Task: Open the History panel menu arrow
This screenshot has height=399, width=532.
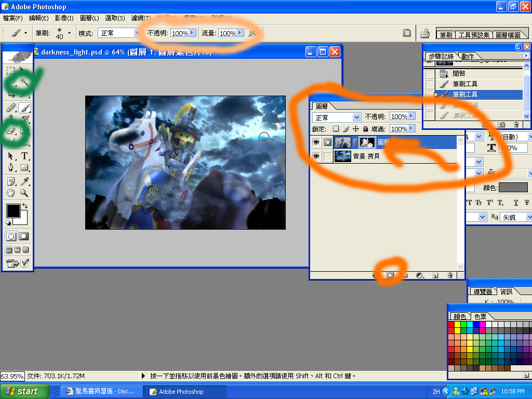Action: (526, 55)
